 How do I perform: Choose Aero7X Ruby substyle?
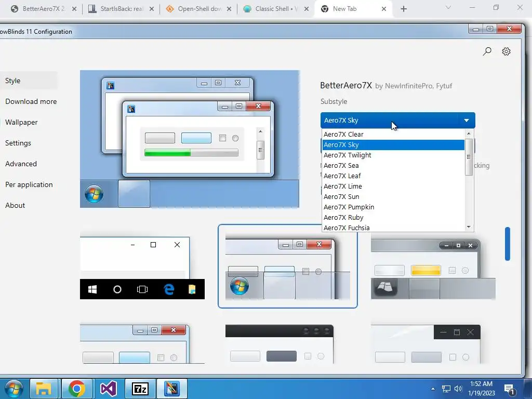coord(393,218)
